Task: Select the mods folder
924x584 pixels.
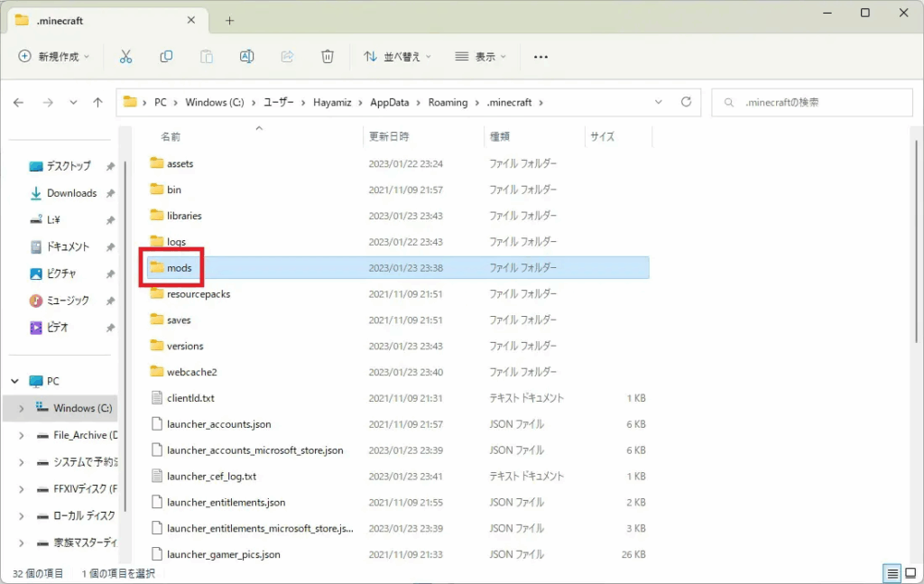Action: pos(179,268)
